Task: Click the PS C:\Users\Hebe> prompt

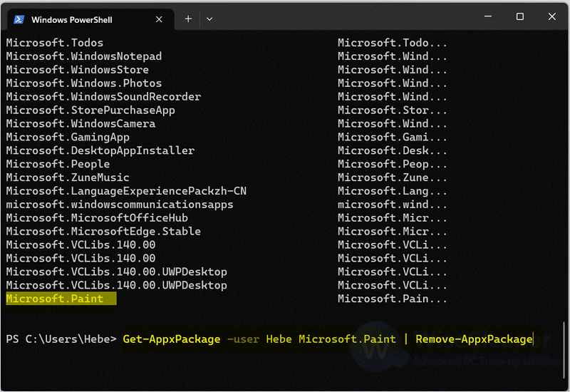Action: pos(61,339)
